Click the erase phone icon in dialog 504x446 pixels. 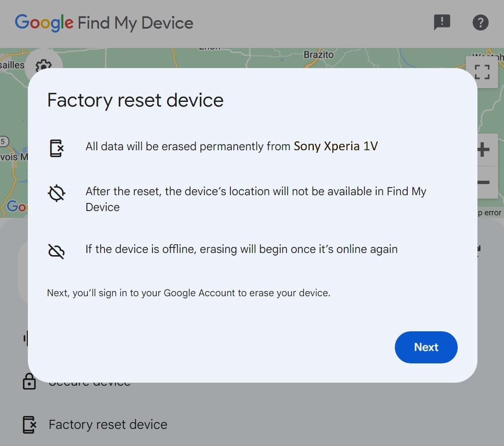pyautogui.click(x=57, y=148)
